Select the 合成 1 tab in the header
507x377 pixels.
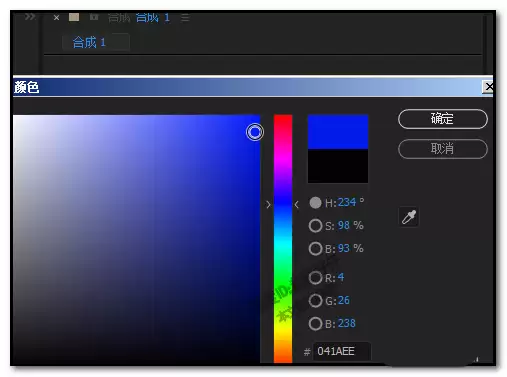pos(153,17)
